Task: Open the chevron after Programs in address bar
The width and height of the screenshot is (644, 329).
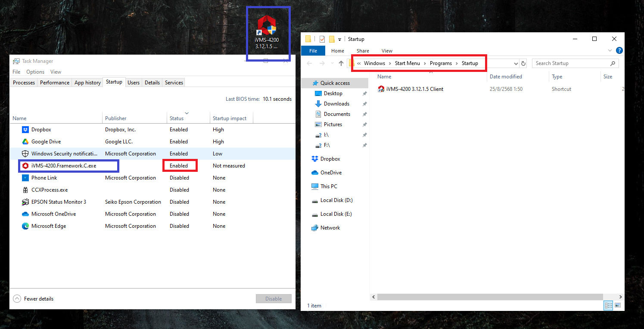Action: [457, 63]
